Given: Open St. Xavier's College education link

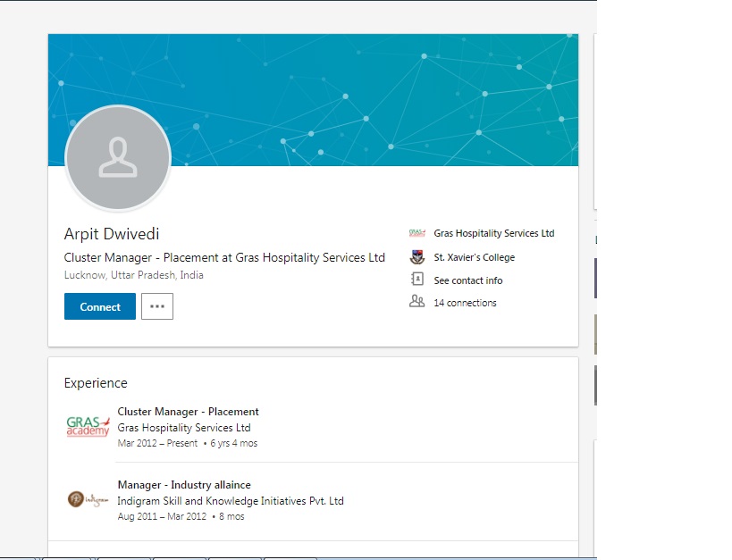Looking at the screenshot, I should click(474, 257).
